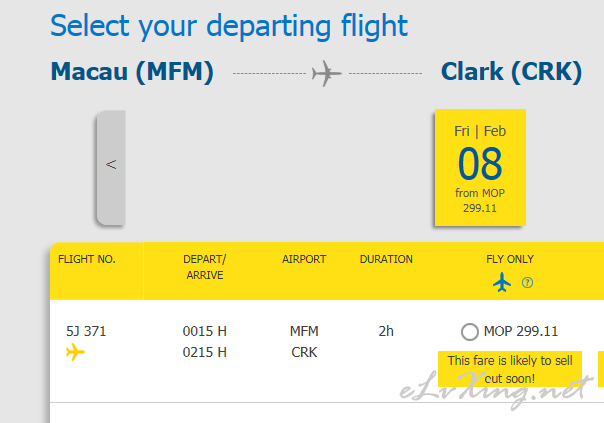This screenshot has width=604, height=423.
Task: Click the 0015 H departure time
Action: pos(205,331)
